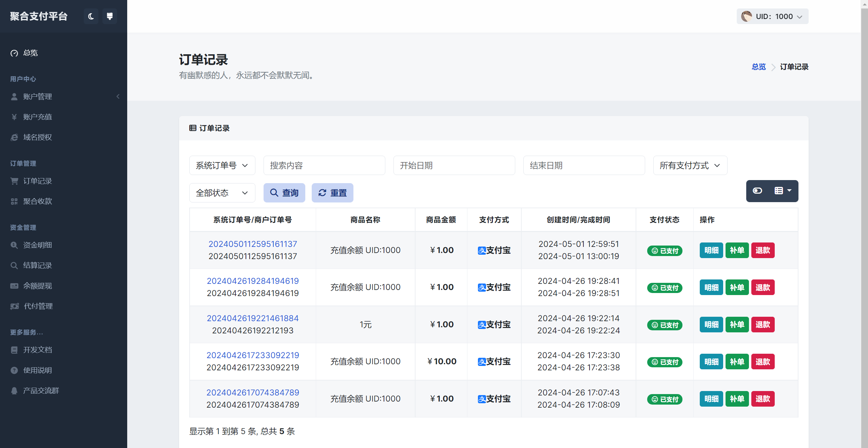868x448 pixels.
Task: Toggle the card view switch in the table toolbar
Action: [757, 191]
